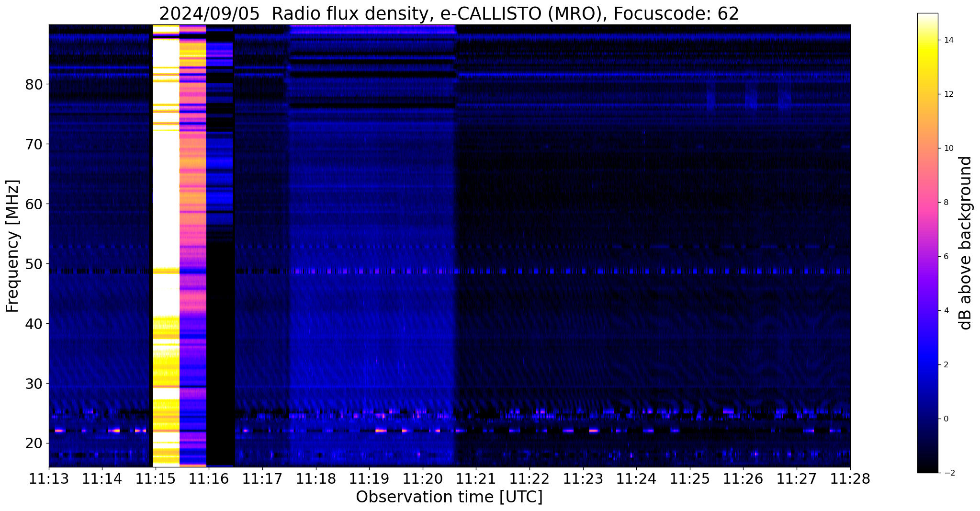Click the 'Frequency [MHz]' axis label
The height and width of the screenshot is (511, 980).
tap(13, 246)
